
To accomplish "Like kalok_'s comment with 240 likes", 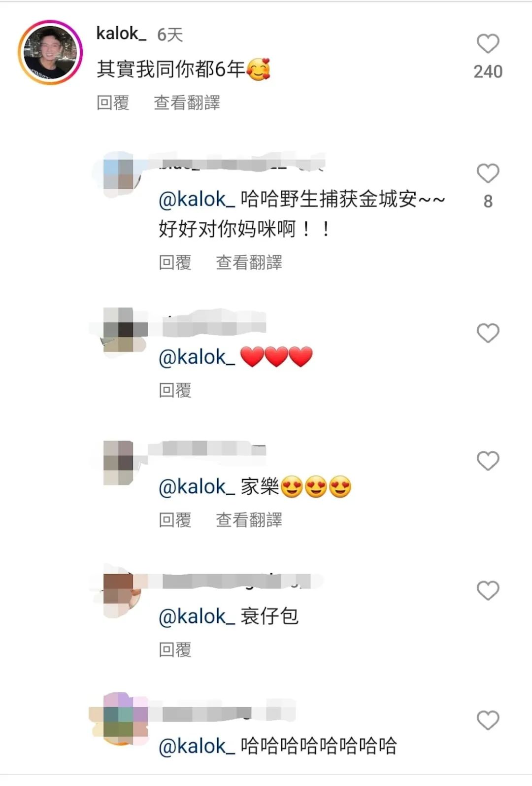I will coord(488,44).
